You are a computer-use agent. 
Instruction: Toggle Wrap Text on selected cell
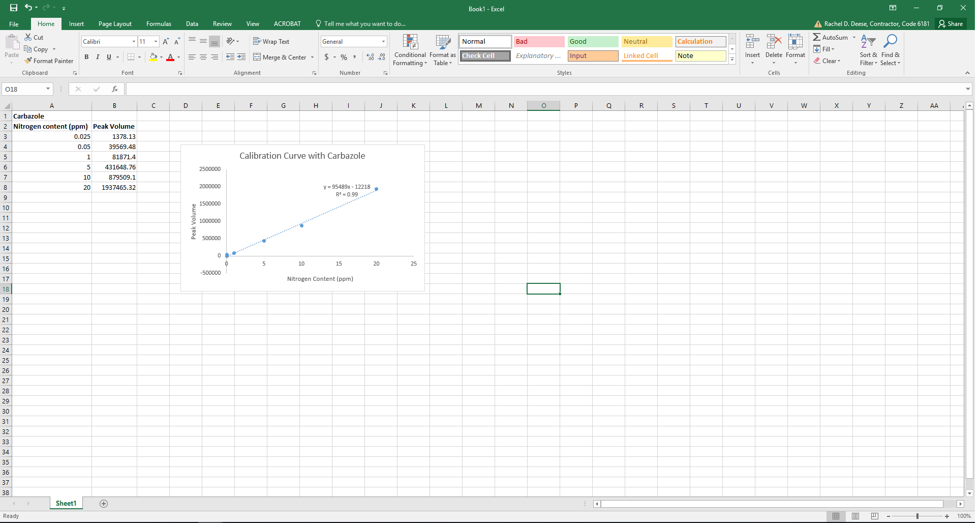pyautogui.click(x=271, y=42)
